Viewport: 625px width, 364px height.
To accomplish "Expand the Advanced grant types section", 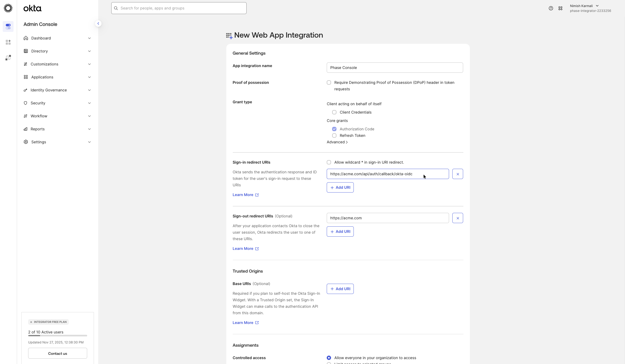I will pos(337,142).
